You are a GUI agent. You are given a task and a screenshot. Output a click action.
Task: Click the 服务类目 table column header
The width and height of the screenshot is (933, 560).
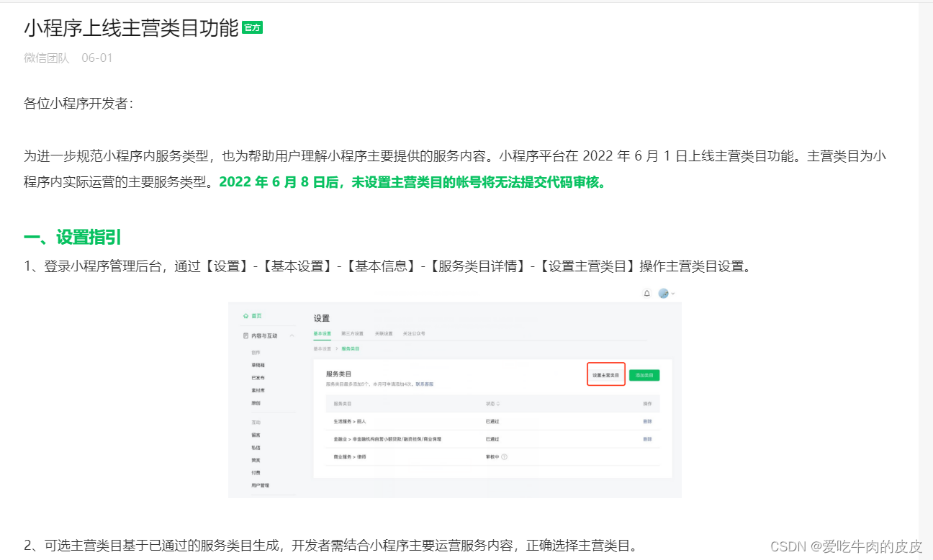(x=342, y=404)
